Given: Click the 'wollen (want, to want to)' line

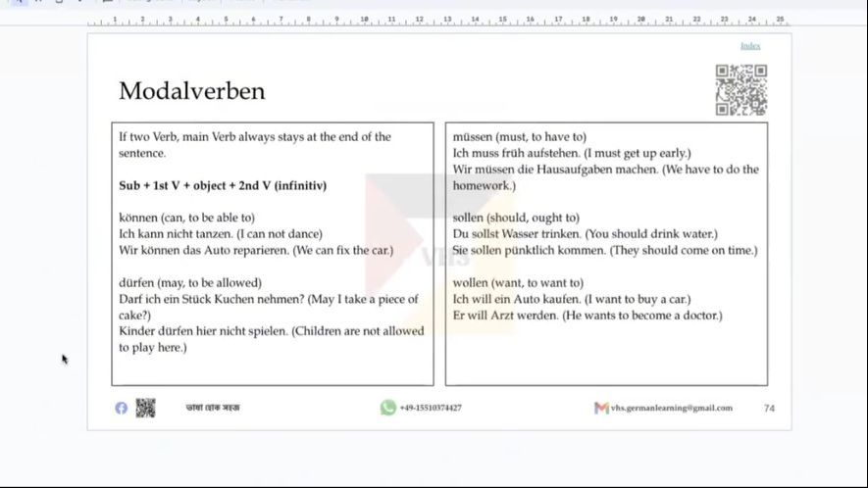Looking at the screenshot, I should tap(518, 282).
